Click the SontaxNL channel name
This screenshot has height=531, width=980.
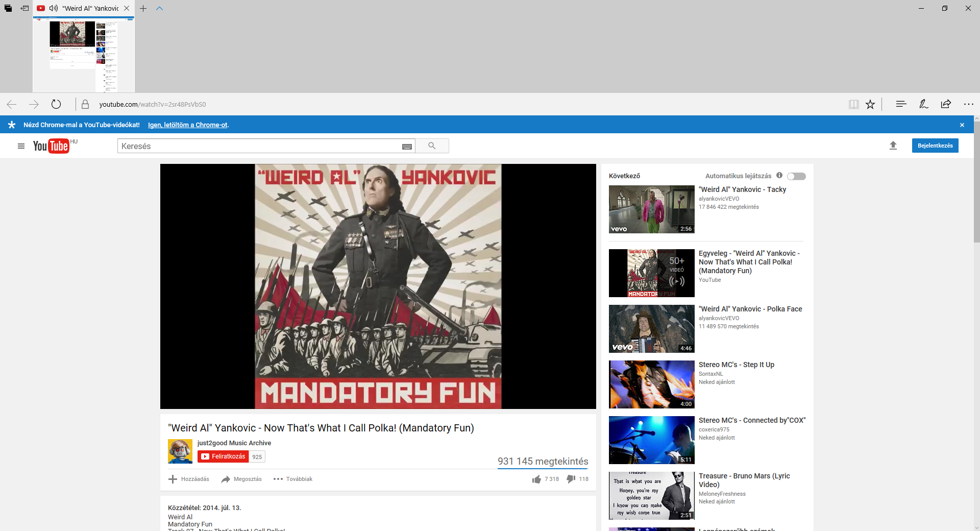[710, 374]
